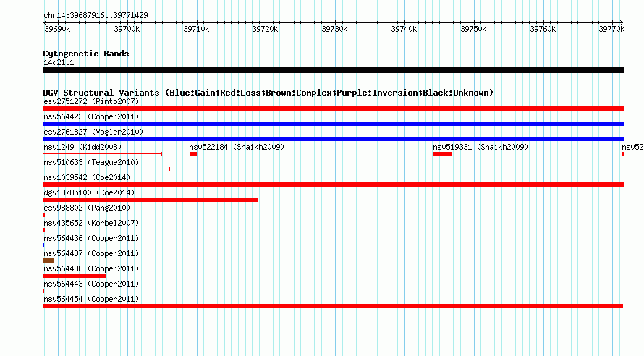Select the 39750k ruler position
Image resolution: width=644 pixels, height=356 pixels.
point(473,29)
